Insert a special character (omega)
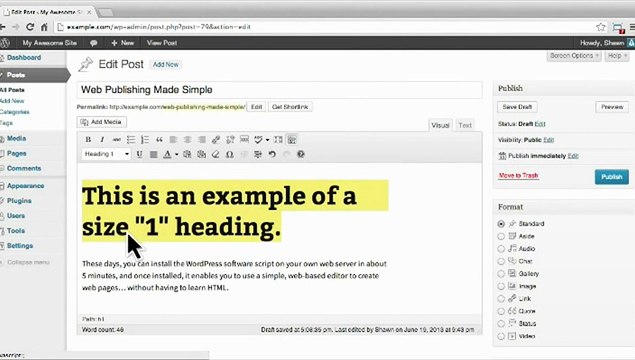 [x=230, y=154]
